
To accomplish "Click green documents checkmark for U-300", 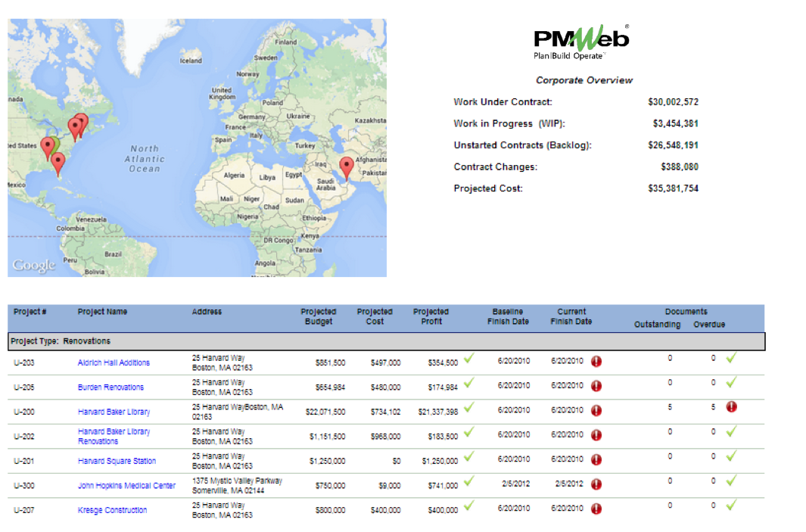I will pos(732,481).
